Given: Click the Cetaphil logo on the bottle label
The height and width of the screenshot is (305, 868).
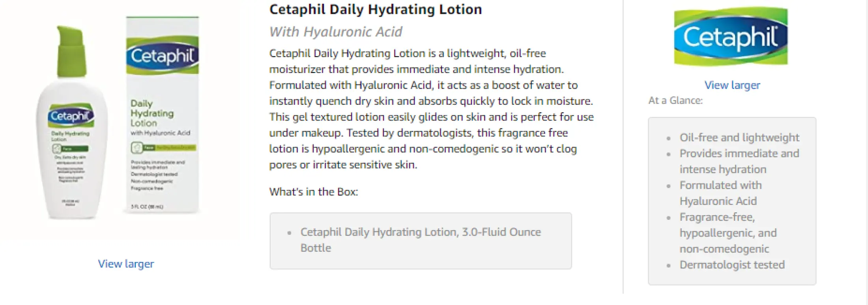Looking at the screenshot, I should [71, 115].
